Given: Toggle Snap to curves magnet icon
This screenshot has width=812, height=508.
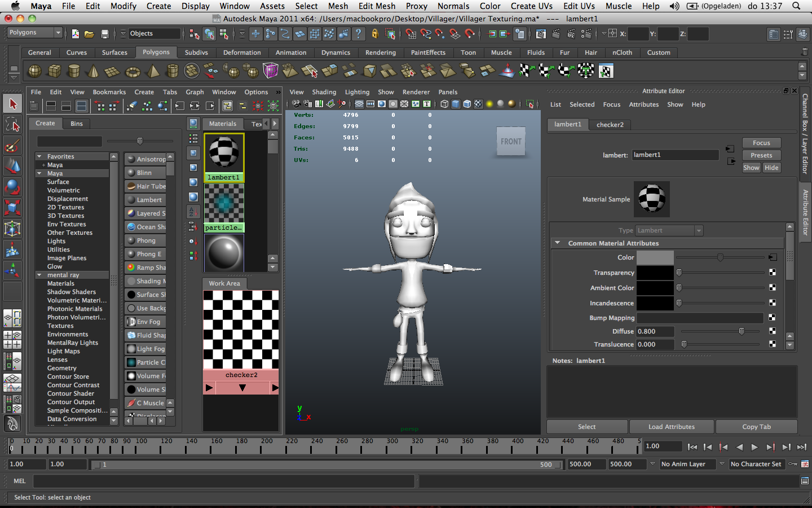Looking at the screenshot, I should [x=425, y=34].
